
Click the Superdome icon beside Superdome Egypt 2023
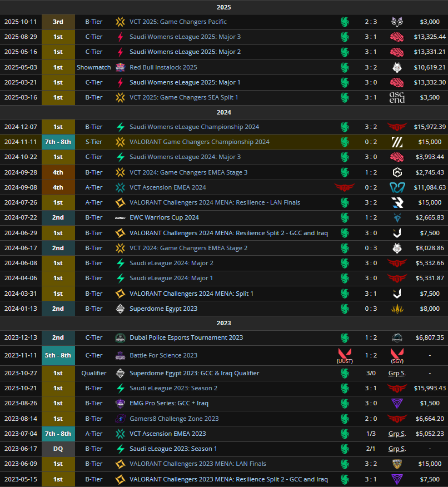coord(120,309)
